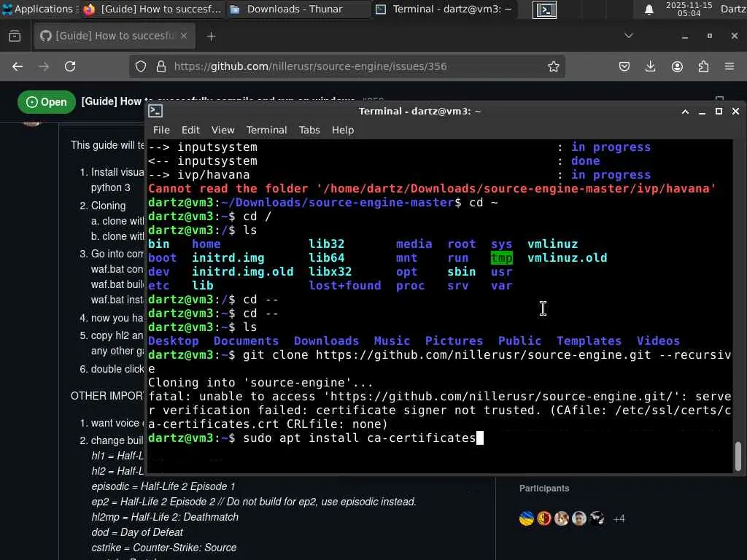Switch to the Firefox Guide taskbar window
This screenshot has height=560, width=747.
coord(152,9)
